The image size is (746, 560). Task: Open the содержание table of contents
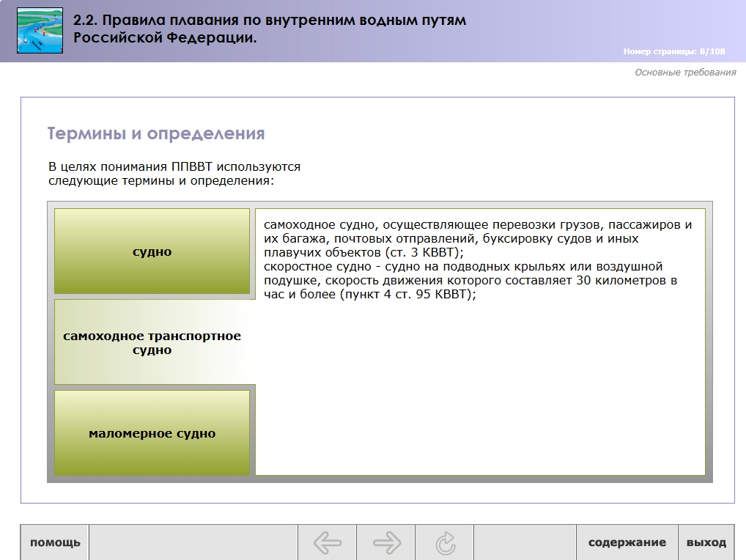pos(627,542)
